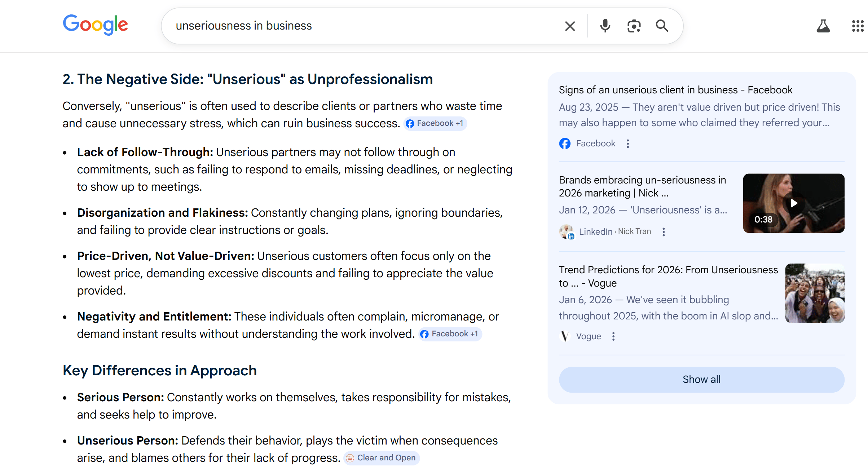Image resolution: width=868 pixels, height=473 pixels.
Task: Click inside the search input field
Action: [x=361, y=26]
